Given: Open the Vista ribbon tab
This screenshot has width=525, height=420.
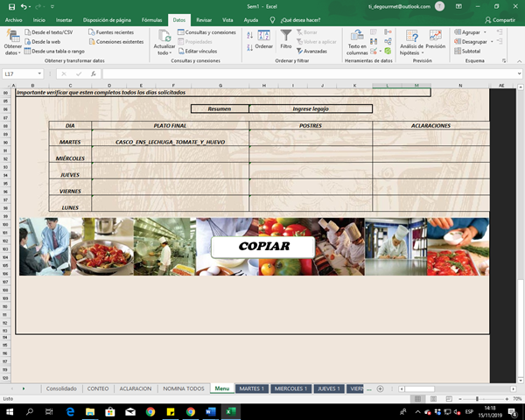Looking at the screenshot, I should 227,20.
